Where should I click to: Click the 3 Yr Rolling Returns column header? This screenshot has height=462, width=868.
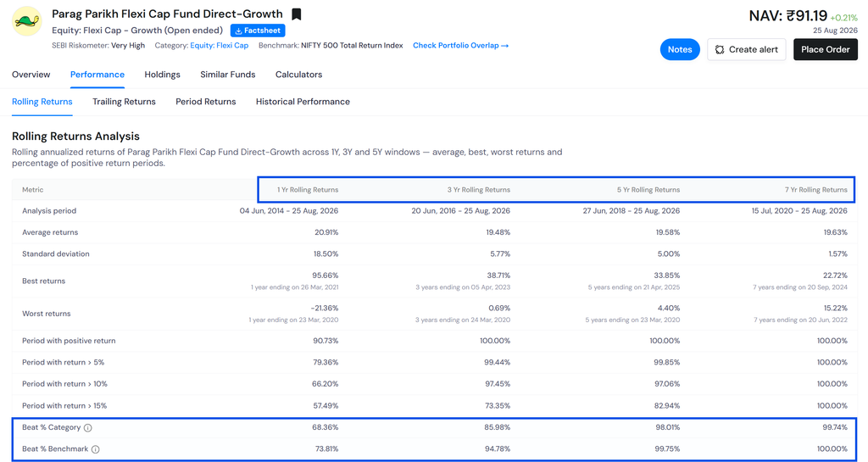479,190
